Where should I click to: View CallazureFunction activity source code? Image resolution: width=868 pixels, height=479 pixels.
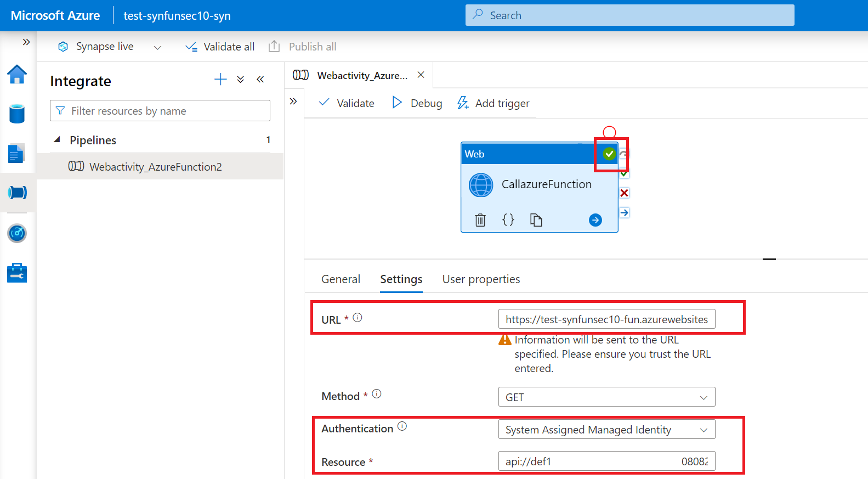508,220
